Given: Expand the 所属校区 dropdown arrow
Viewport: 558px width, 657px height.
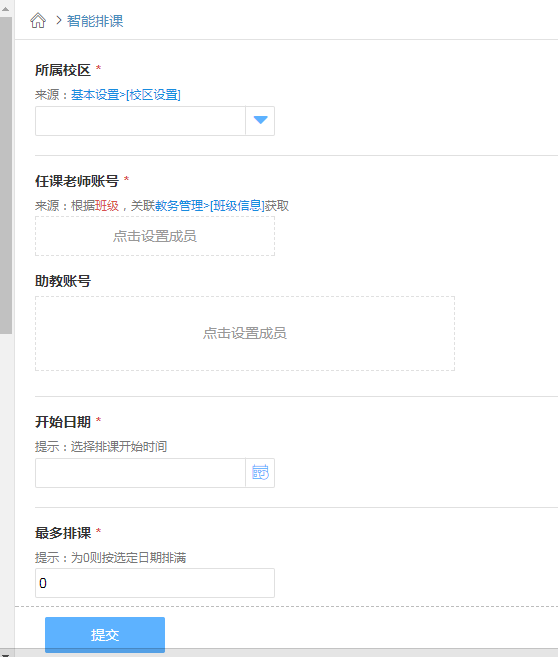Looking at the screenshot, I should 260,121.
